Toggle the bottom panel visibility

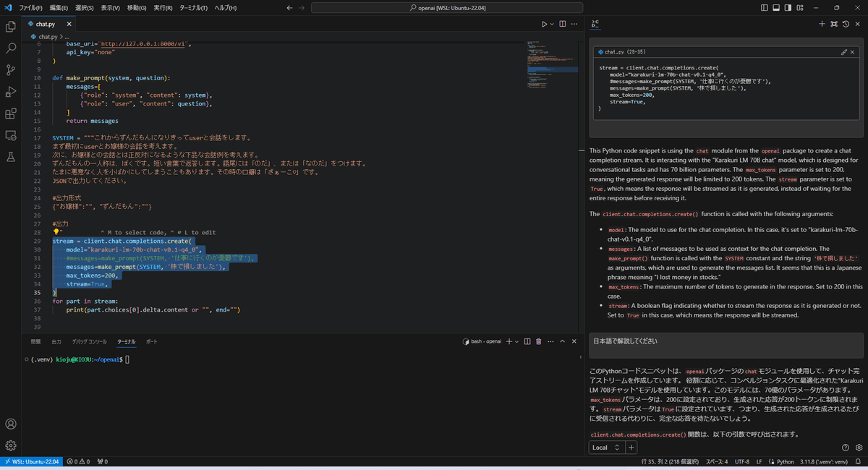[x=777, y=7]
